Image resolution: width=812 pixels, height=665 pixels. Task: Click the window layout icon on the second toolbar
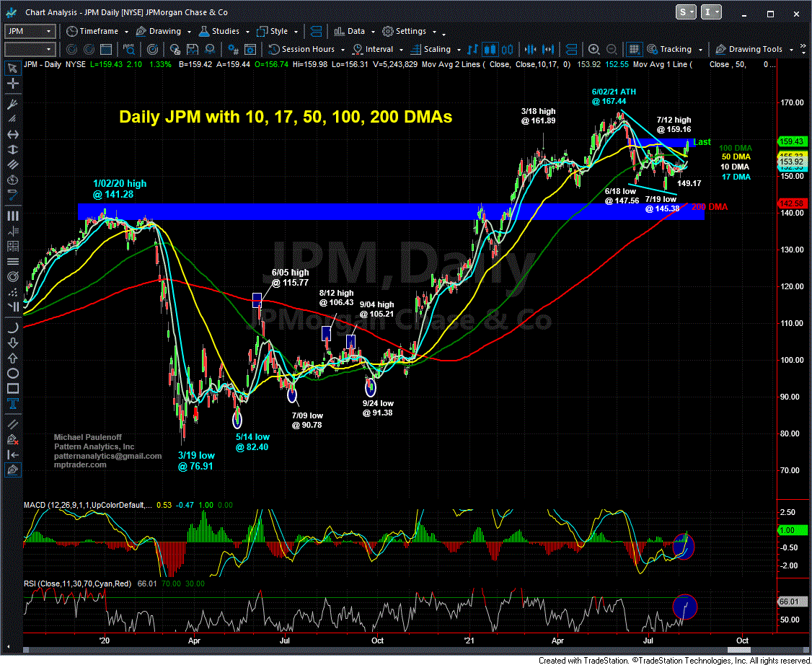tap(105, 49)
